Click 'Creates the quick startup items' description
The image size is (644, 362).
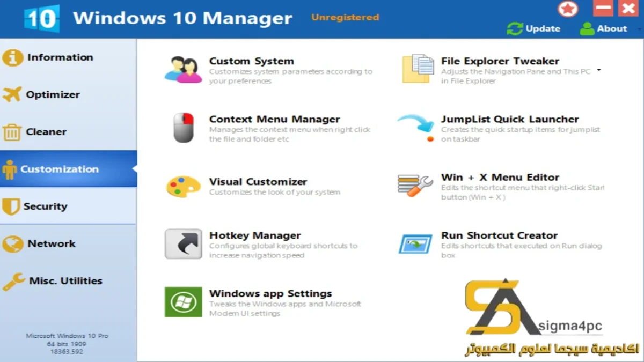[521, 134]
